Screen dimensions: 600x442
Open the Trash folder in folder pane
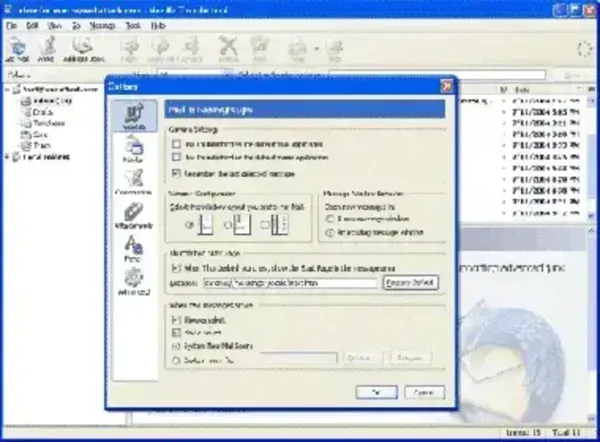pyautogui.click(x=36, y=145)
